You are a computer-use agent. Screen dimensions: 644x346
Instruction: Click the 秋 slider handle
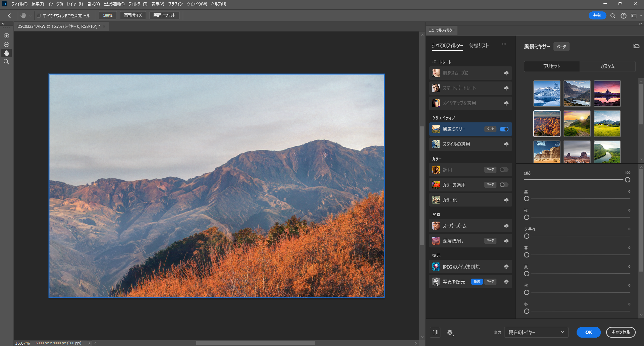point(527,292)
